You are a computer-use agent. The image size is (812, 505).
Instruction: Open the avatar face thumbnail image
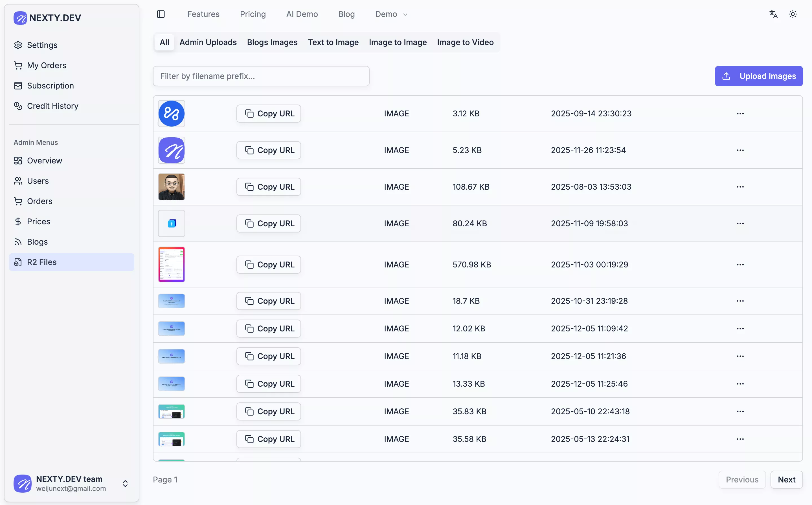click(x=172, y=187)
